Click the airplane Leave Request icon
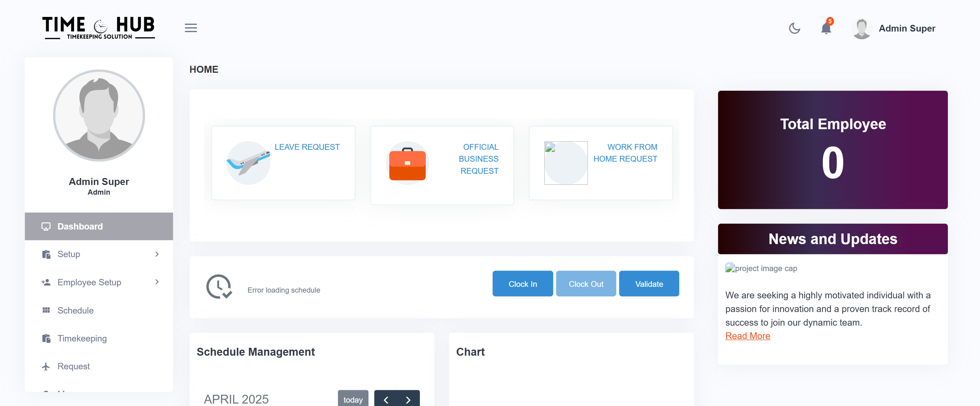 [x=248, y=163]
